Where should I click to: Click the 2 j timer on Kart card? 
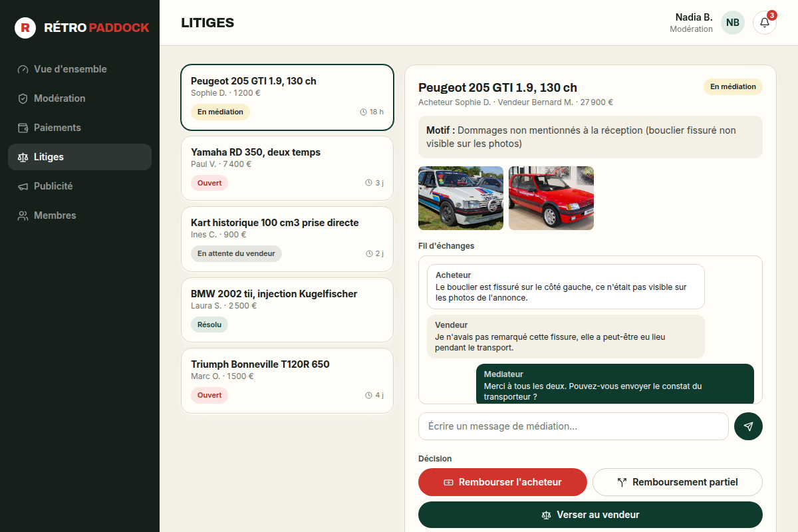tap(374, 253)
